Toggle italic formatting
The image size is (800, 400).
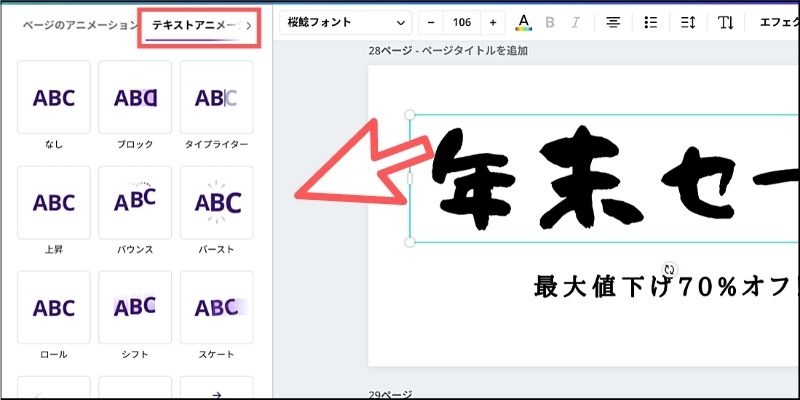click(x=576, y=22)
